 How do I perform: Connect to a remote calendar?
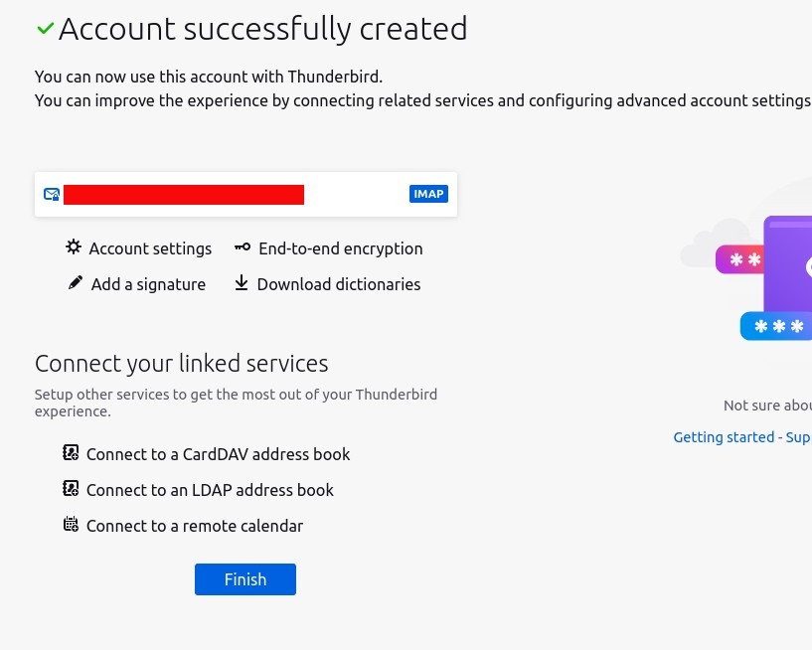tap(194, 526)
